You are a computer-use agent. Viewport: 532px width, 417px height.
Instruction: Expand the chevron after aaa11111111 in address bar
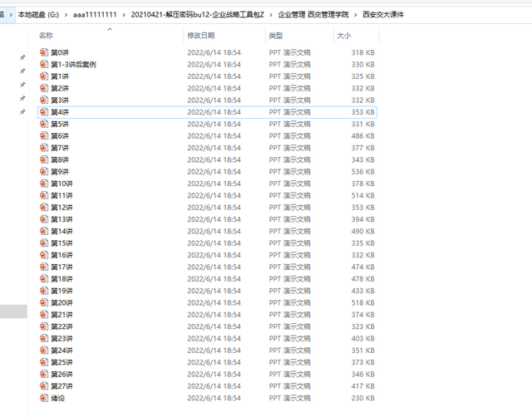pyautogui.click(x=124, y=15)
